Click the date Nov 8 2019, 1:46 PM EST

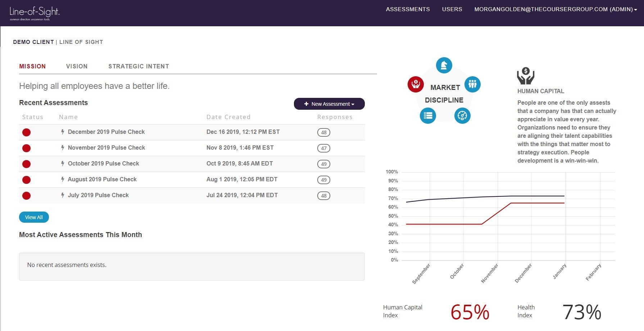pyautogui.click(x=240, y=148)
